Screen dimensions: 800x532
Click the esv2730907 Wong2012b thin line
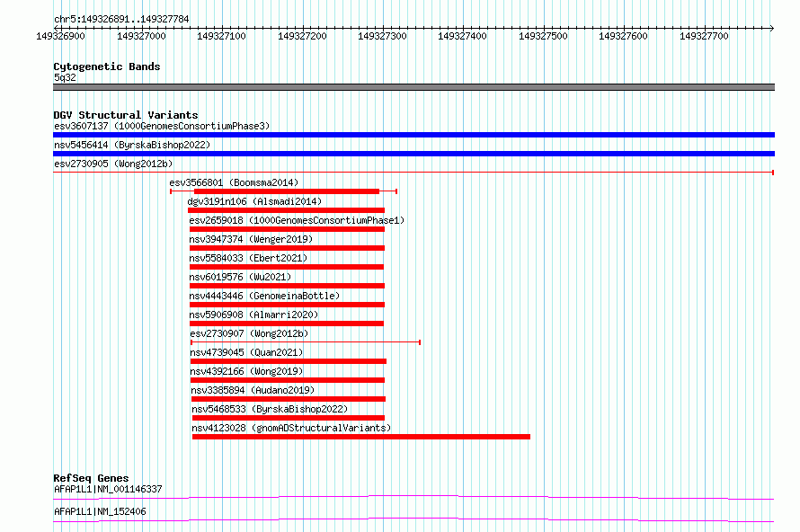(306, 342)
